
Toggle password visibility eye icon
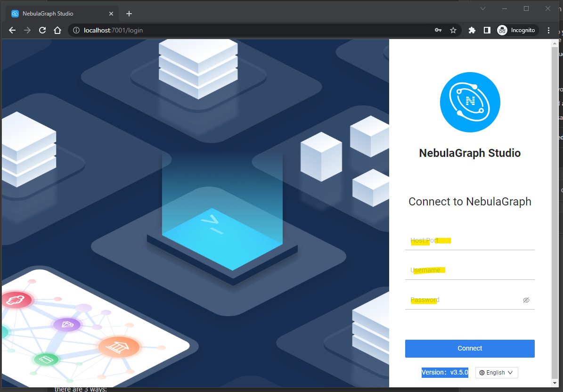coord(526,300)
